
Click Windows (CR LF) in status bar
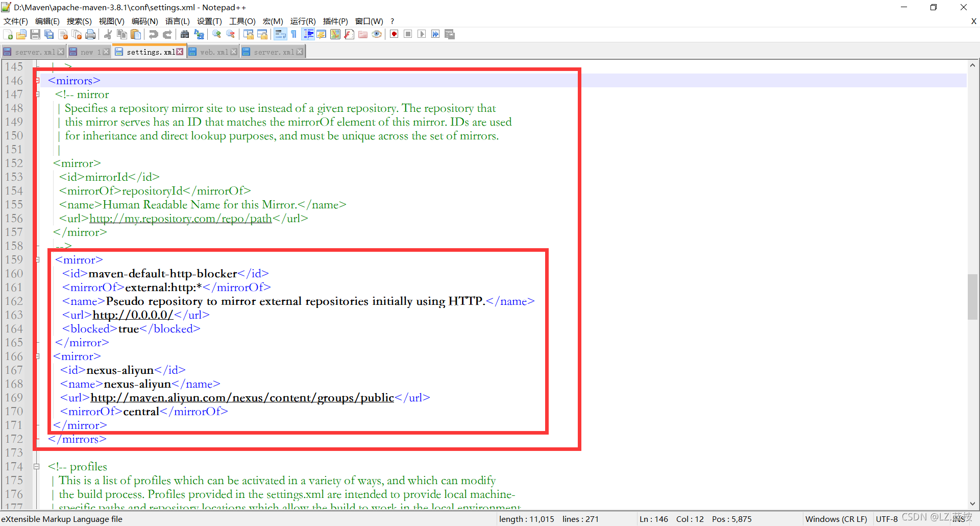click(836, 519)
